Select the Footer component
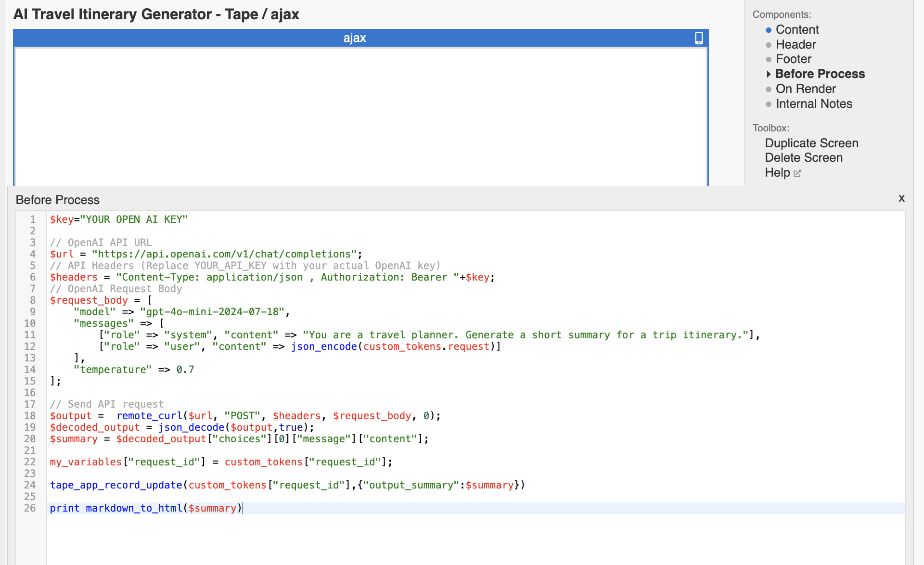This screenshot has height=565, width=924. (x=793, y=59)
